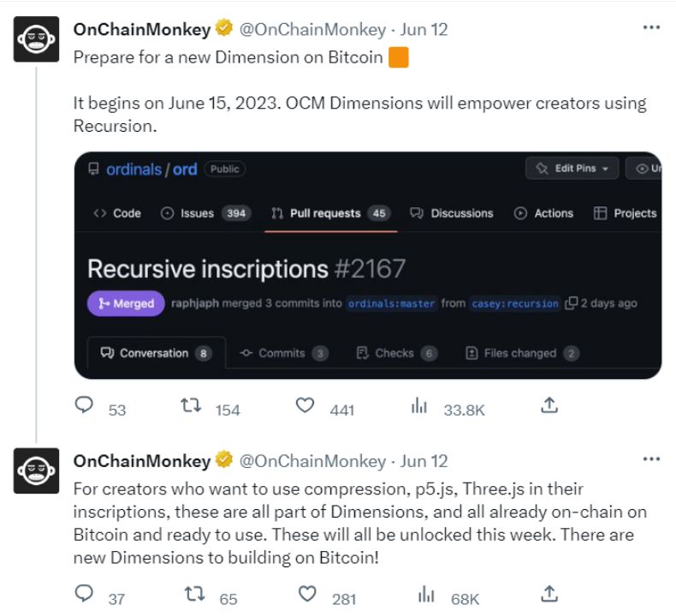This screenshot has width=676, height=616.
Task: Open the Commits tab
Action: (282, 352)
